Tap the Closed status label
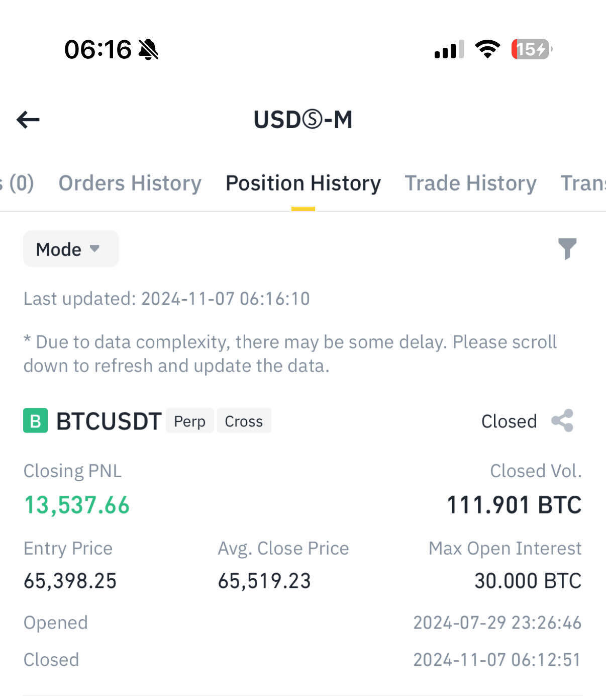 click(x=509, y=421)
